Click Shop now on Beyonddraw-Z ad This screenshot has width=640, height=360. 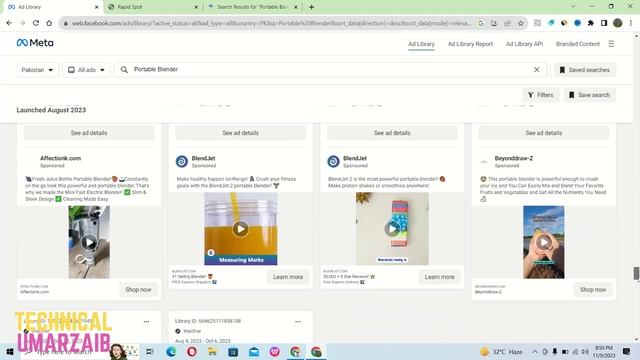point(593,290)
